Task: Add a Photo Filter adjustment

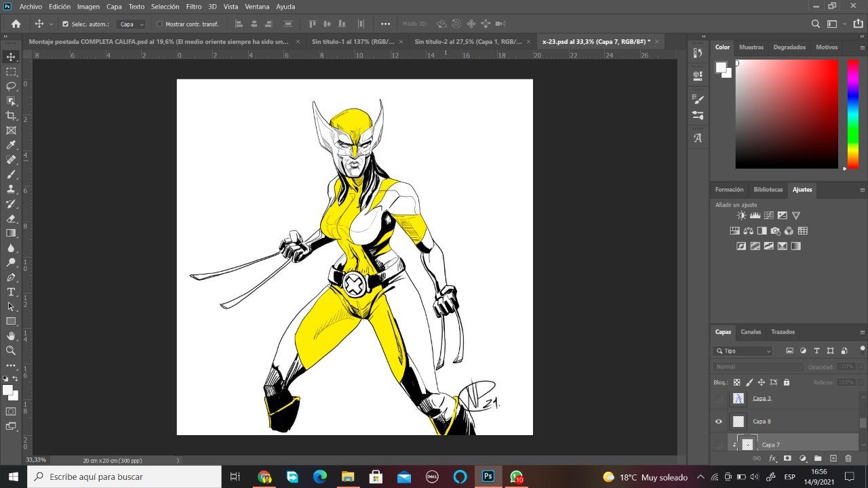Action: [776, 231]
